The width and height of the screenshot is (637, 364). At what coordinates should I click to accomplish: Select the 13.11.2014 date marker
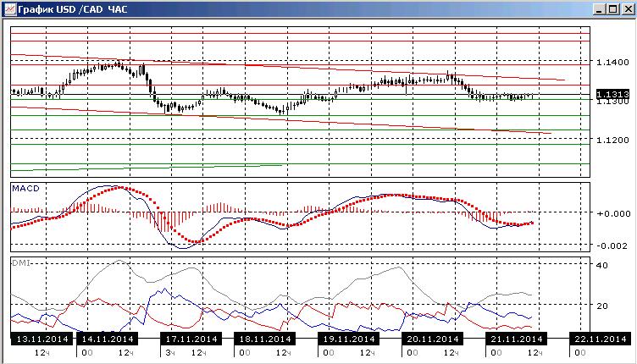tap(42, 339)
